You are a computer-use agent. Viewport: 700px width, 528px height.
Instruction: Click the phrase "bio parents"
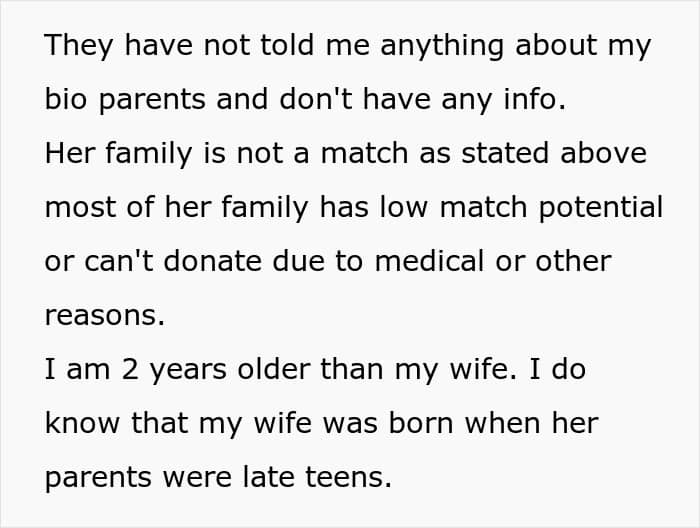pos(125,99)
